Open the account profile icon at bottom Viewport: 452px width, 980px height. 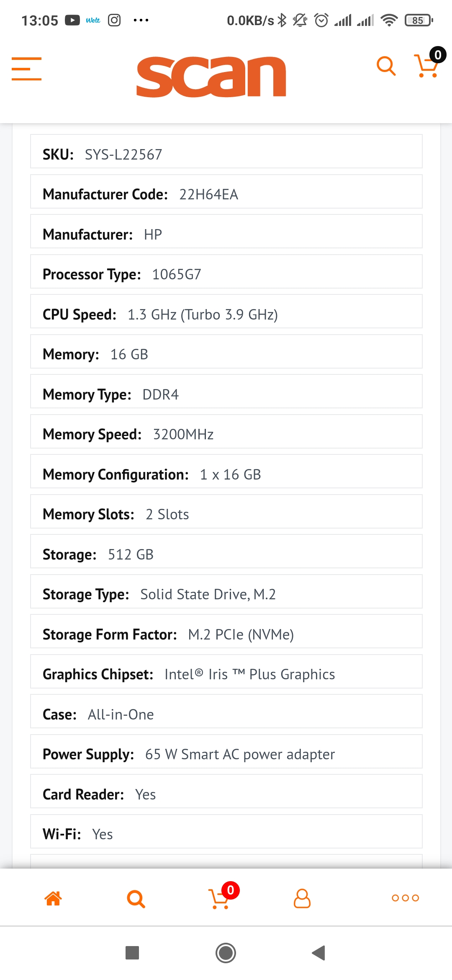coord(301,897)
